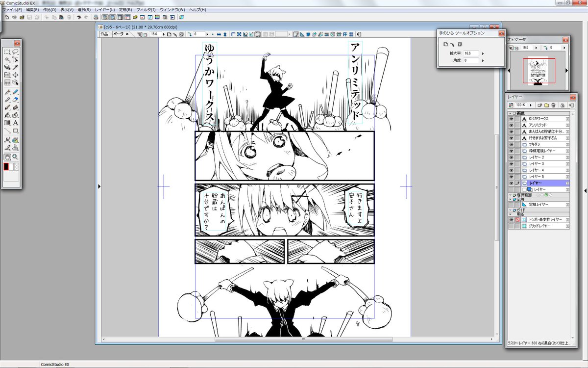Collapse the 画像 layer group
The height and width of the screenshot is (368, 588).
[x=510, y=113]
